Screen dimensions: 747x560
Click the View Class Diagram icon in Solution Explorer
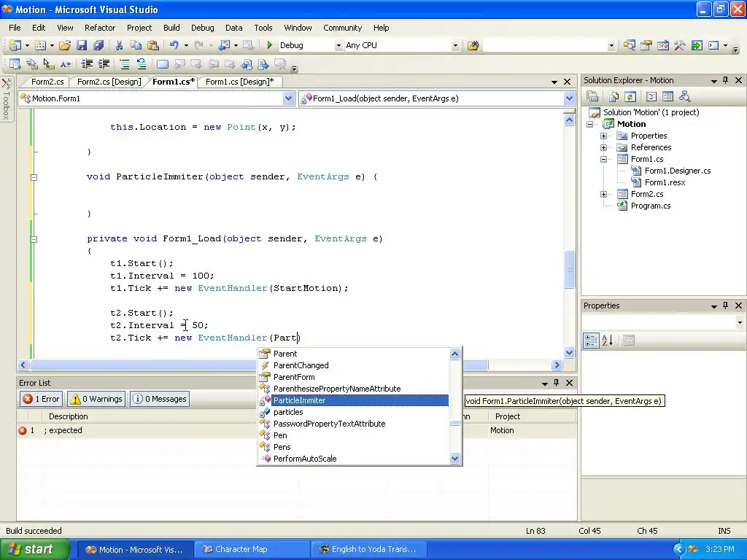pyautogui.click(x=685, y=97)
